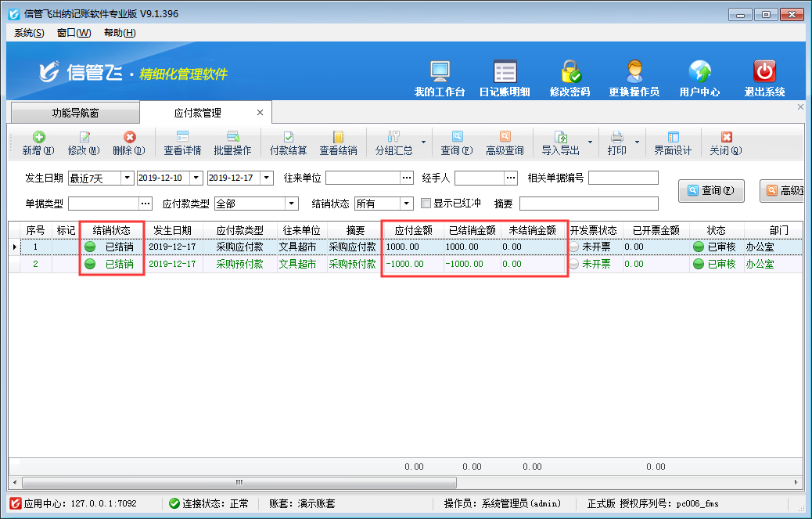The width and height of the screenshot is (812, 519).
Task: Open the 界面设计 interface design tool
Action: [x=673, y=137]
